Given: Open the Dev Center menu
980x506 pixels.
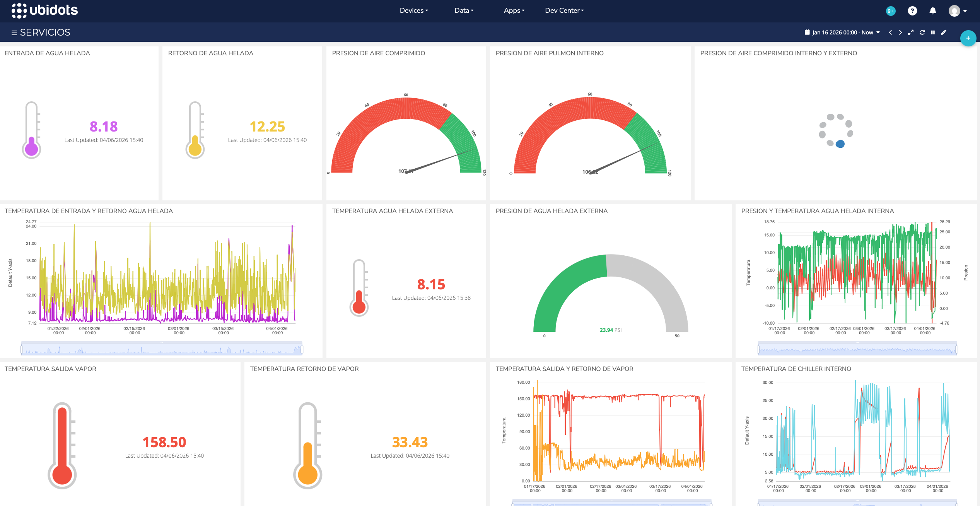Looking at the screenshot, I should coord(564,10).
